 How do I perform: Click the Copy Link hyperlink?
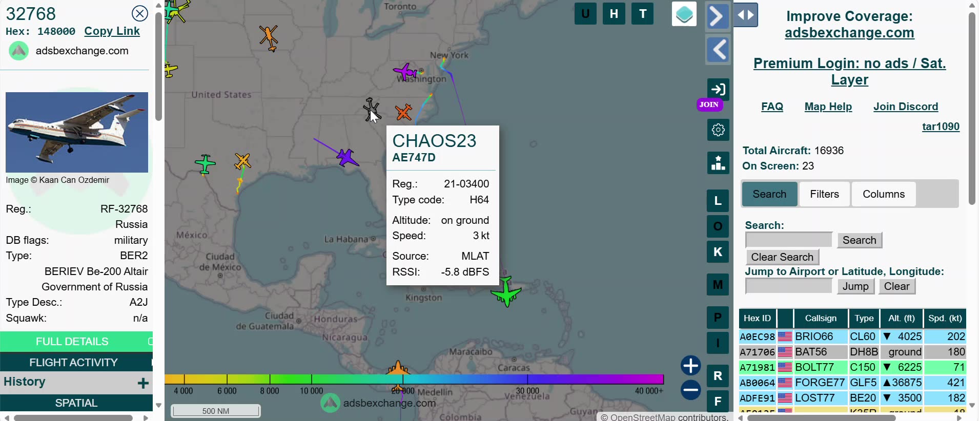point(112,31)
